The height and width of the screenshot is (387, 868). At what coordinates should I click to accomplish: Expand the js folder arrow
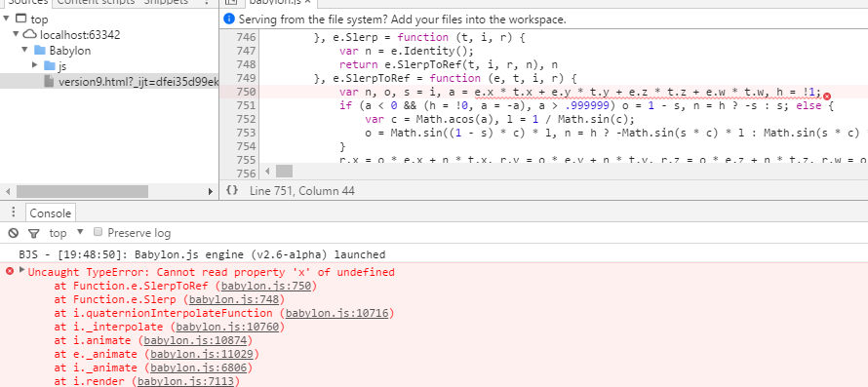click(35, 65)
